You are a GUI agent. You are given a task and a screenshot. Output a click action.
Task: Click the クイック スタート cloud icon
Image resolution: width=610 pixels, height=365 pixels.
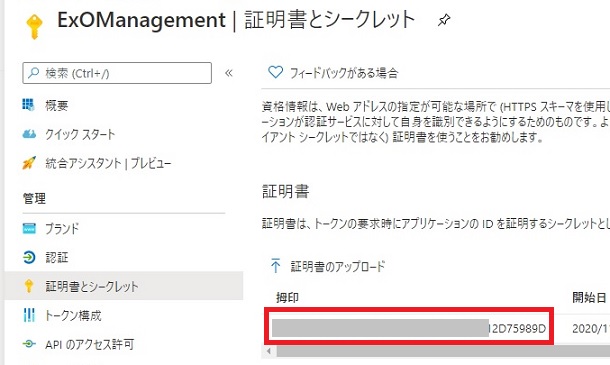tap(29, 134)
